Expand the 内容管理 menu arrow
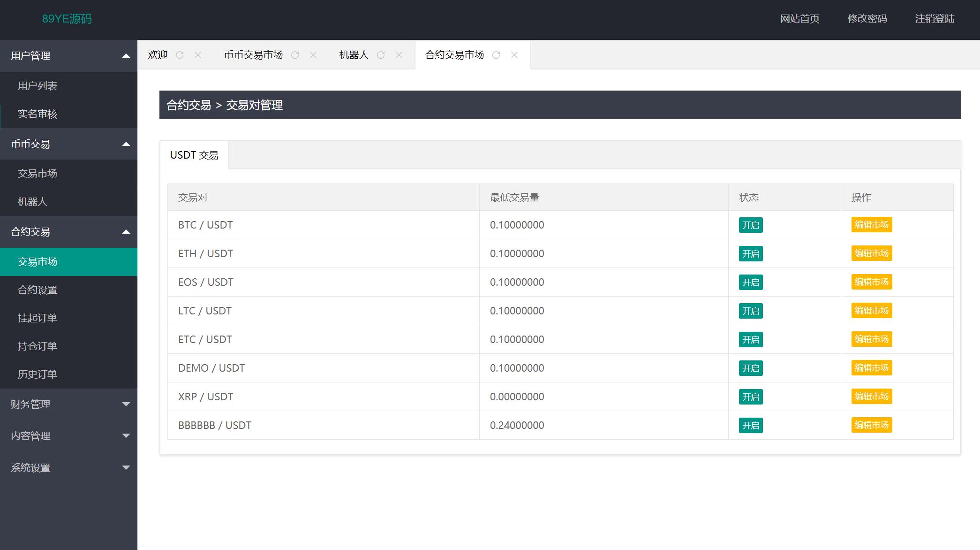980x550 pixels. coord(126,435)
